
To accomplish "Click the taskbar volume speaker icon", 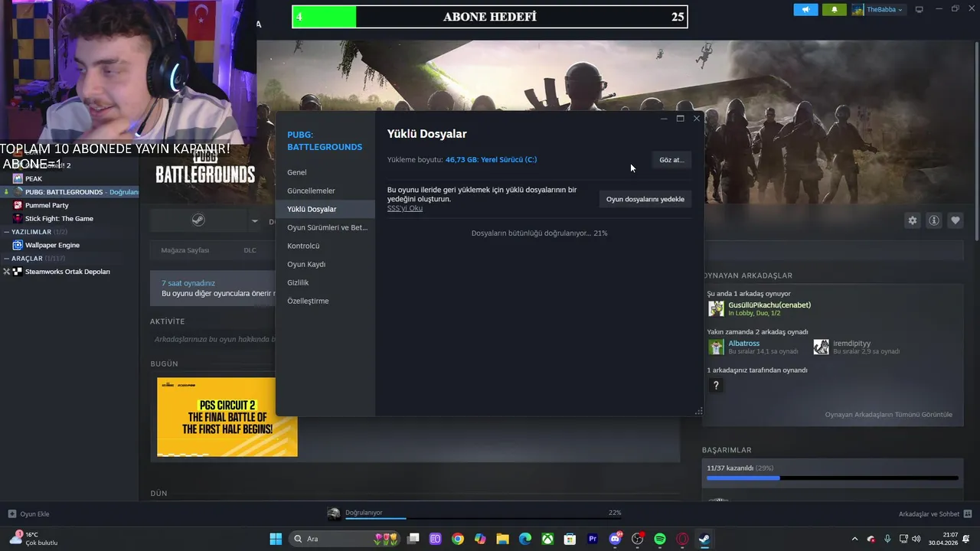I will [x=916, y=539].
